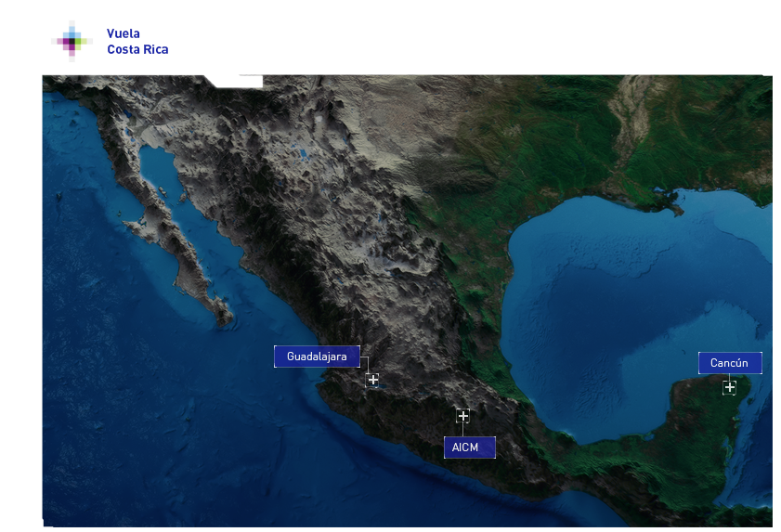The height and width of the screenshot is (532, 781).
Task: Click the connector line above AICM label
Action: point(462,429)
